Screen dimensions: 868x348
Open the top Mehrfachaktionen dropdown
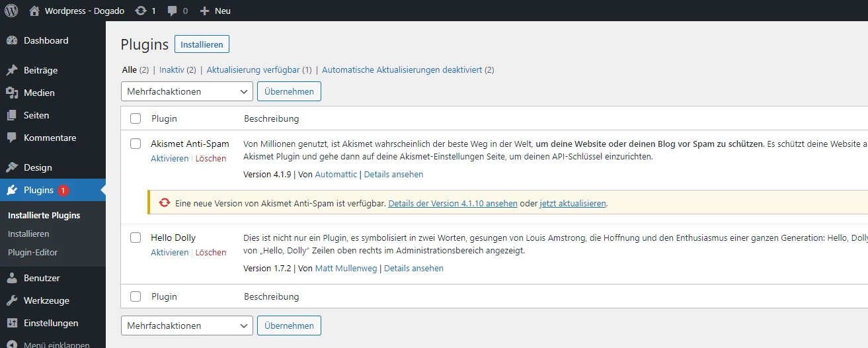coord(187,91)
